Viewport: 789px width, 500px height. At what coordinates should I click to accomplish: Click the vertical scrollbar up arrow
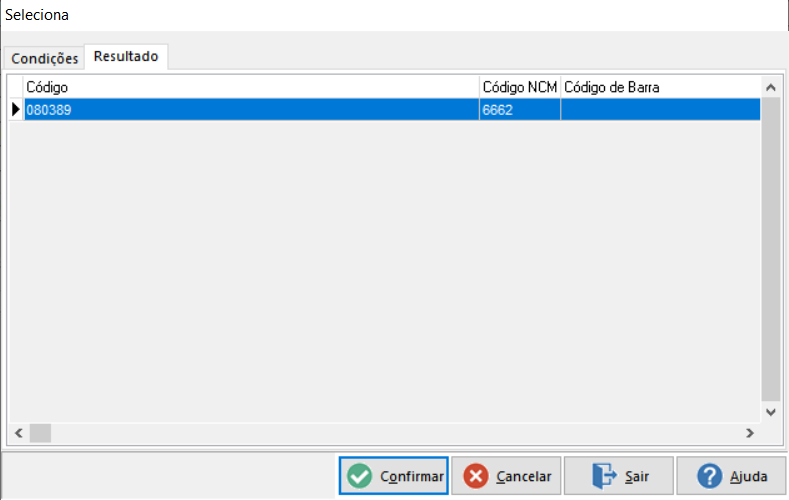(770, 88)
